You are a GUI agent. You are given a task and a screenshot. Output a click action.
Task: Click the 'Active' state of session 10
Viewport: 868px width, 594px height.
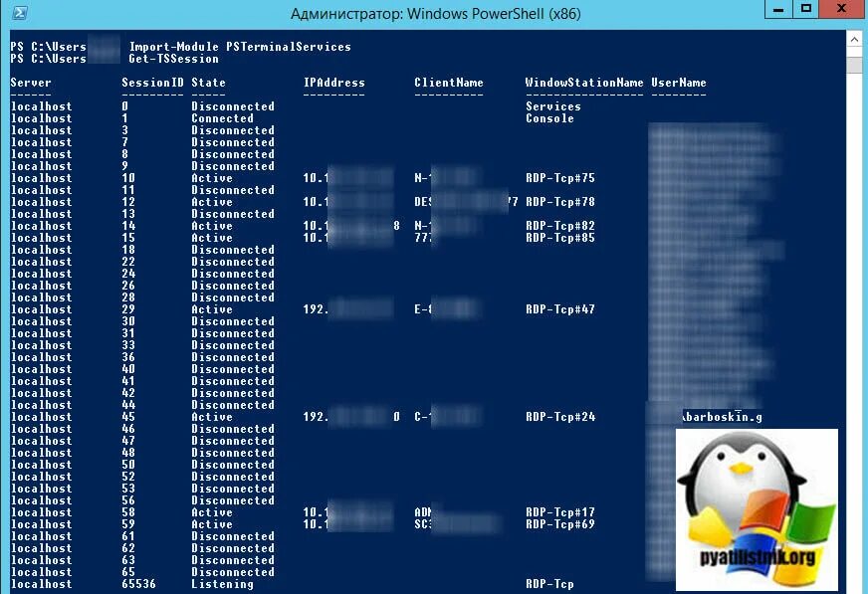211,178
